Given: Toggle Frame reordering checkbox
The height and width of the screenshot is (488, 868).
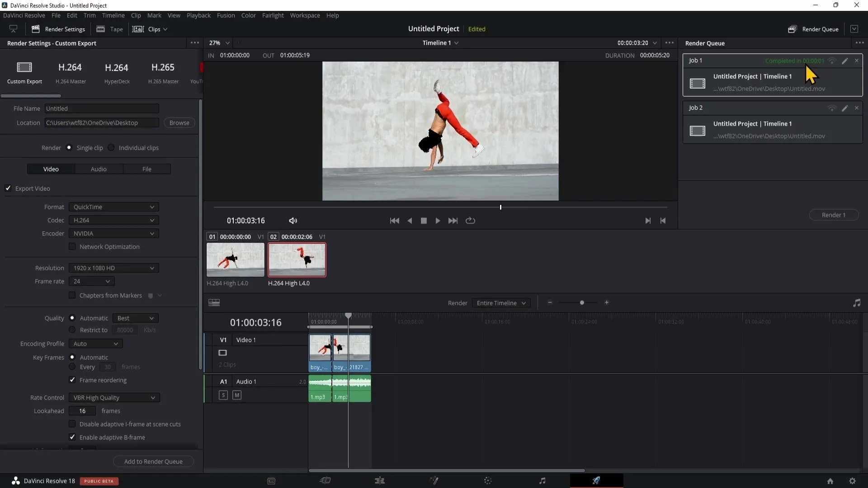Looking at the screenshot, I should point(72,380).
